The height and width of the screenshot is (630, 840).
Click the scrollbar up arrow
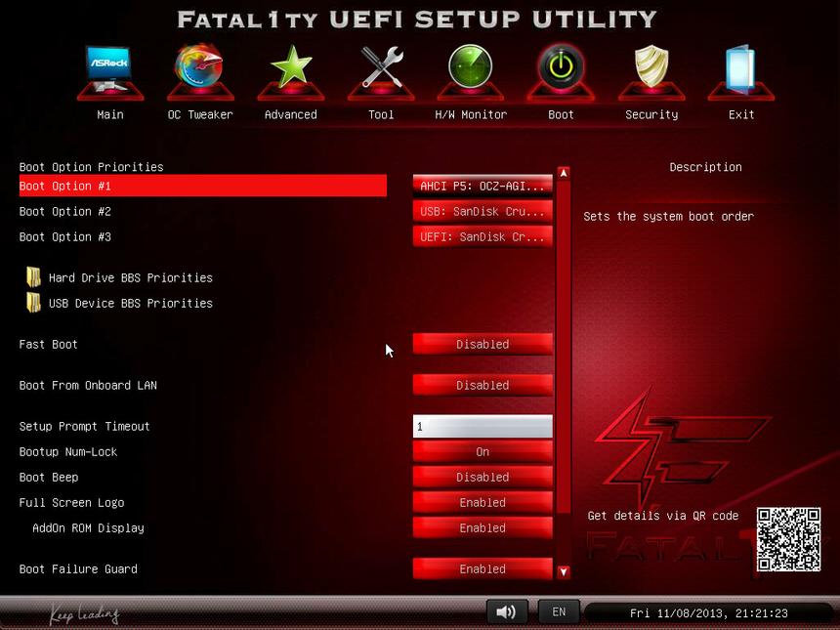pyautogui.click(x=563, y=173)
